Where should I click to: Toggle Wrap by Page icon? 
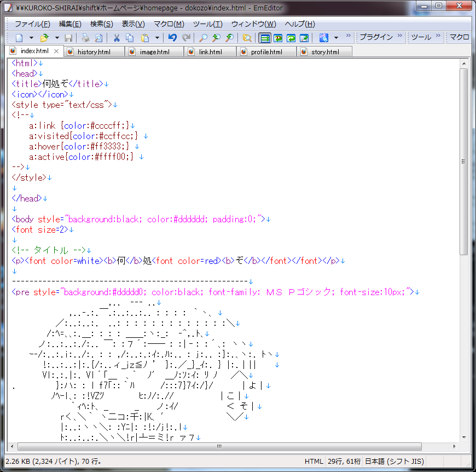(304, 38)
